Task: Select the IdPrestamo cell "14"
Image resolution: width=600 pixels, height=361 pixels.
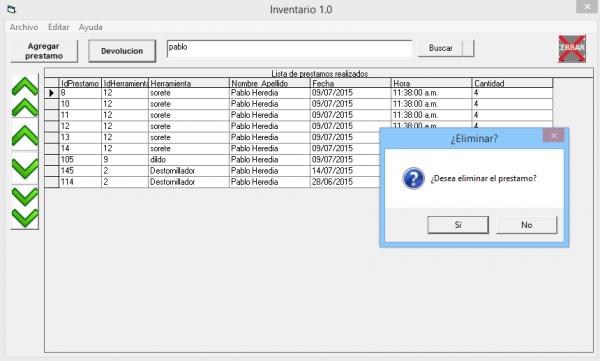Action: click(x=80, y=149)
